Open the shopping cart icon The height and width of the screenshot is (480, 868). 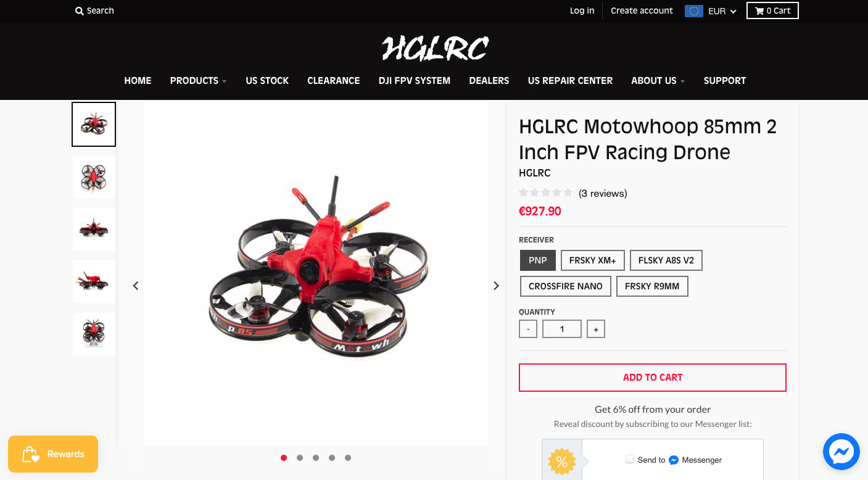(759, 10)
